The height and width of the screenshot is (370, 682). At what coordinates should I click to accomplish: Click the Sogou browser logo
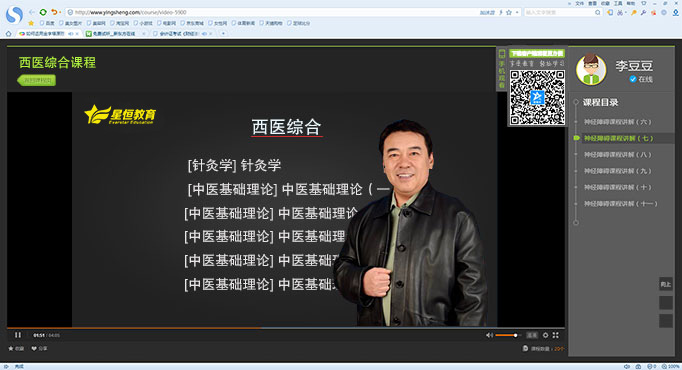(x=14, y=15)
